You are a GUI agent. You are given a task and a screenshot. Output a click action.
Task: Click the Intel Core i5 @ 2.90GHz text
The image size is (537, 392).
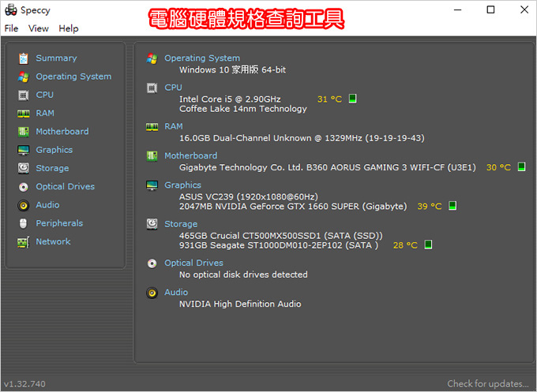pyautogui.click(x=230, y=99)
